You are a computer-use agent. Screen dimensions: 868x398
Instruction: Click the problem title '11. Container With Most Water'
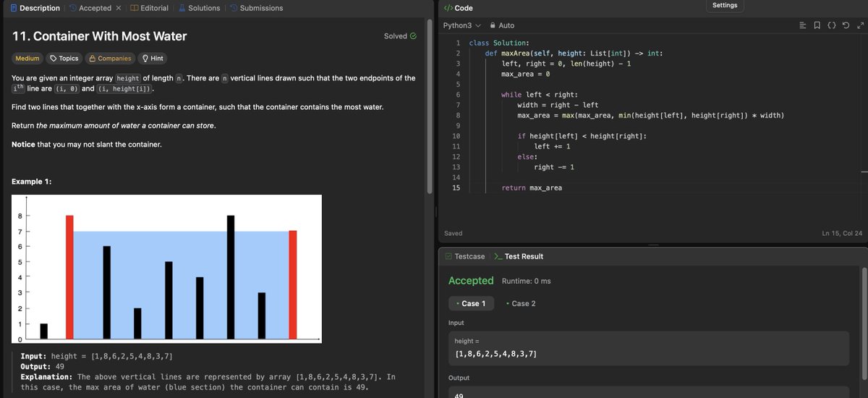click(x=100, y=36)
